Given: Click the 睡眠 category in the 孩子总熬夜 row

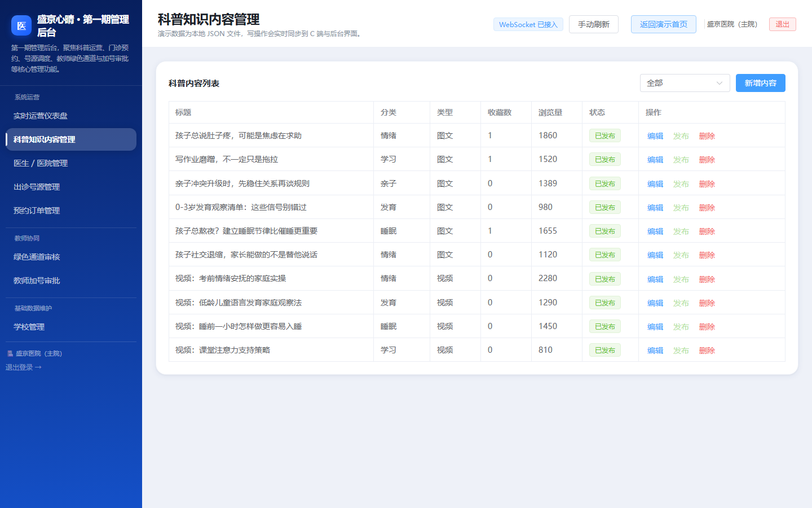Looking at the screenshot, I should [388, 231].
